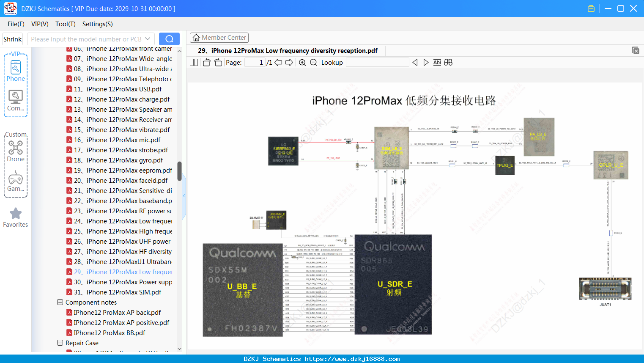Find previous lookup match
The width and height of the screenshot is (644, 363).
[415, 63]
